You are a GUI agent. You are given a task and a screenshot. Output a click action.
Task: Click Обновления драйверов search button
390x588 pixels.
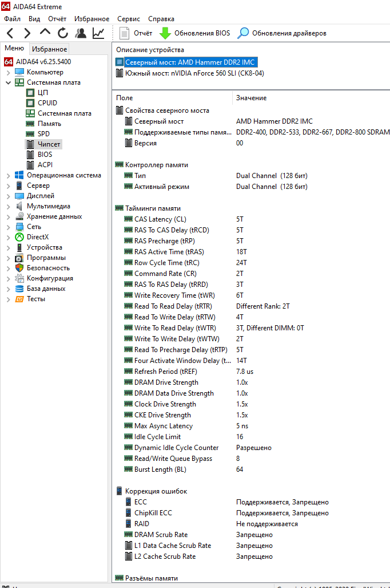pyautogui.click(x=282, y=33)
